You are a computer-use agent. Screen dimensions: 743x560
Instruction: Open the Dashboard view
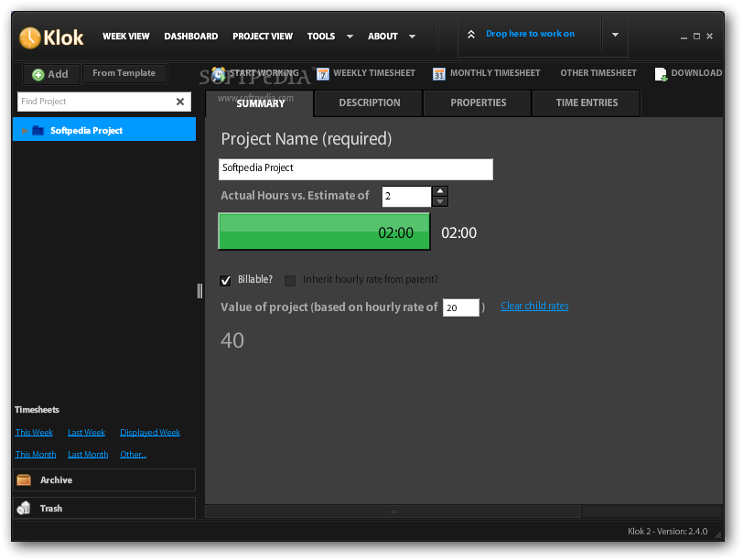click(191, 37)
